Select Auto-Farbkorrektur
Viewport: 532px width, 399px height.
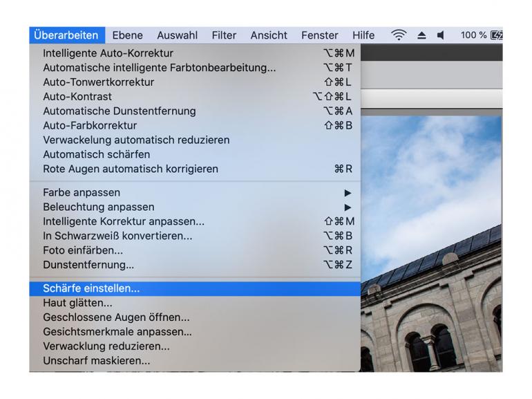click(195, 126)
